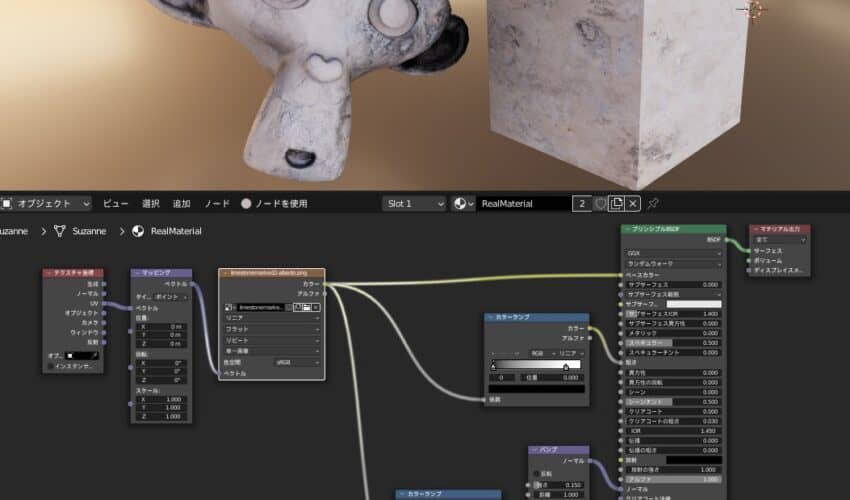Select the right white color ramp stop

[x=566, y=367]
